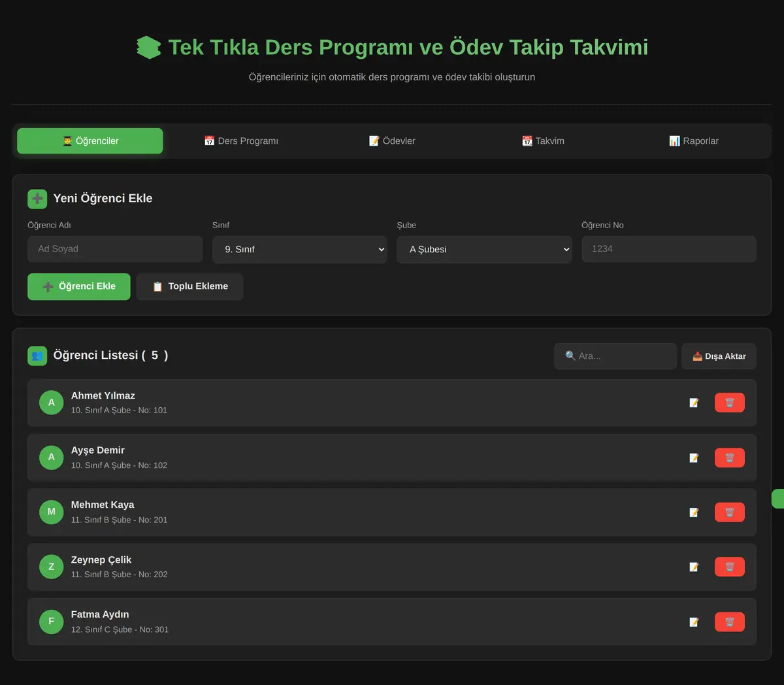The height and width of the screenshot is (685, 784).
Task: Click the Ara search box
Action: click(615, 356)
